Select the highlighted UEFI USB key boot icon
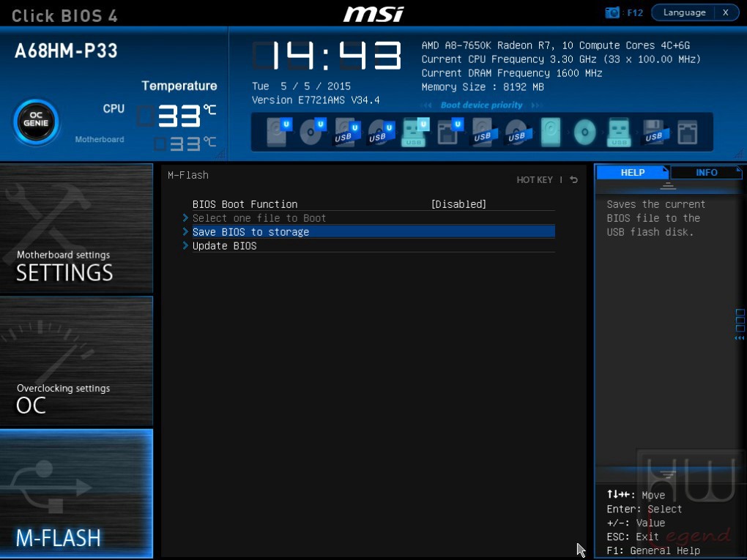 pyautogui.click(x=415, y=132)
